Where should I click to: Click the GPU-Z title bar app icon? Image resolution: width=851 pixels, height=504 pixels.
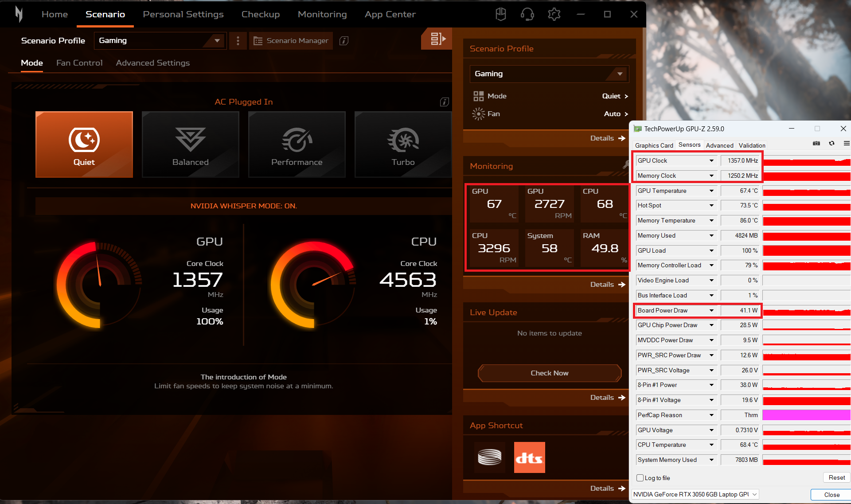click(638, 129)
